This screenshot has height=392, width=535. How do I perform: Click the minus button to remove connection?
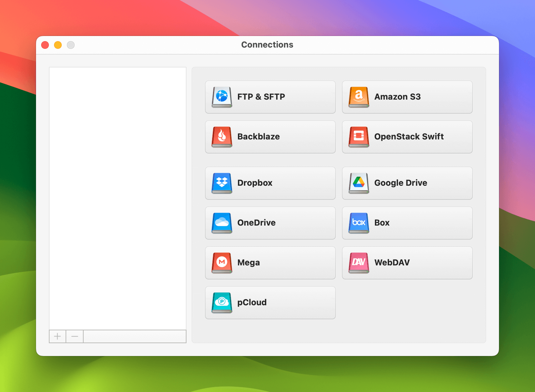75,336
